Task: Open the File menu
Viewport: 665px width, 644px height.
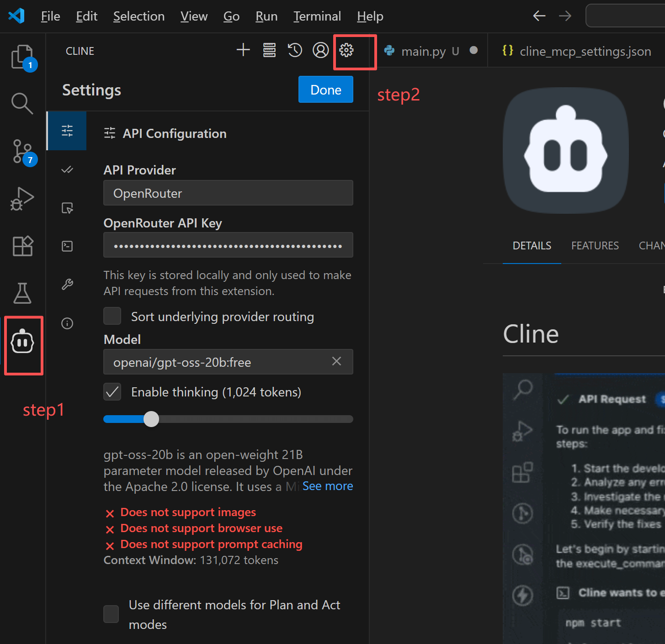Action: tap(50, 16)
